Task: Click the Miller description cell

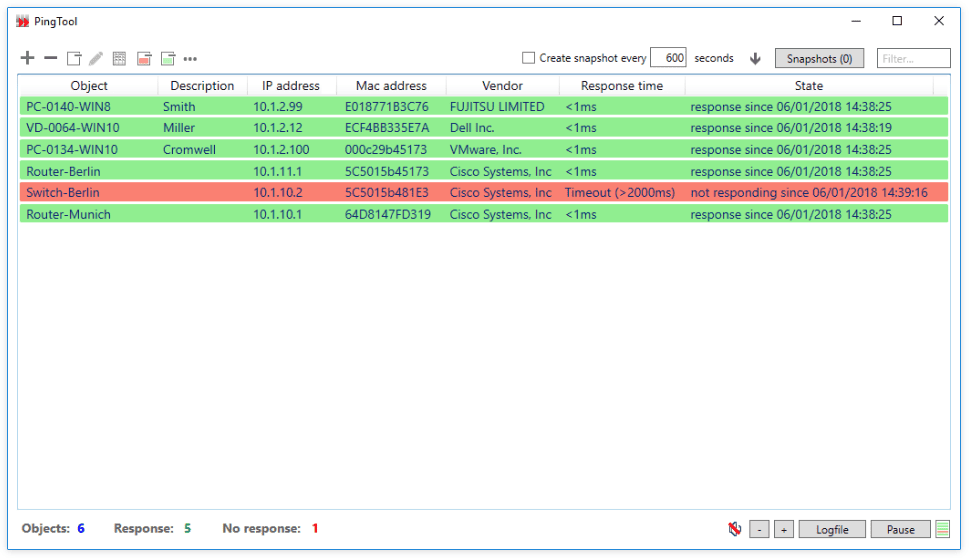Action: coord(179,128)
